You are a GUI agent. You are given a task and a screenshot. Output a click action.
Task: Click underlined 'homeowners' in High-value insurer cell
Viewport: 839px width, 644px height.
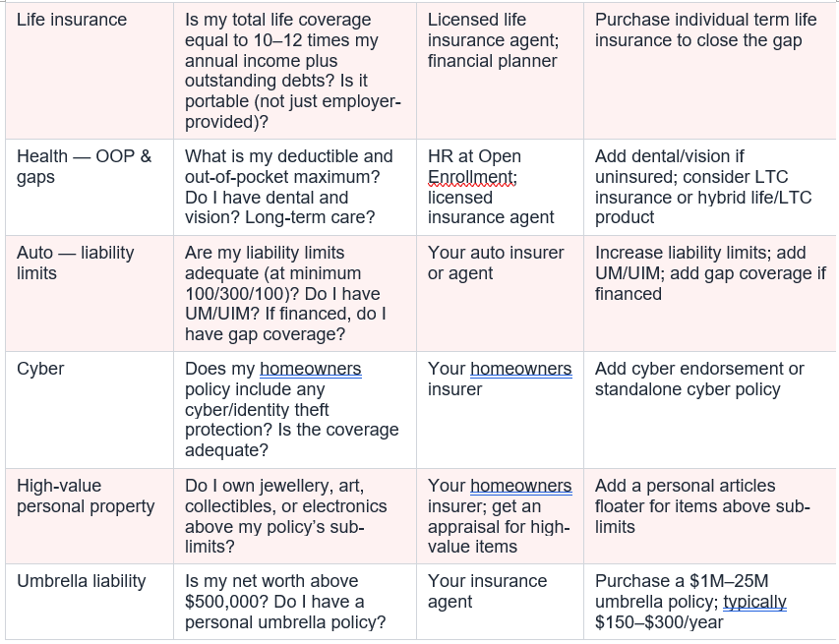[521, 486]
